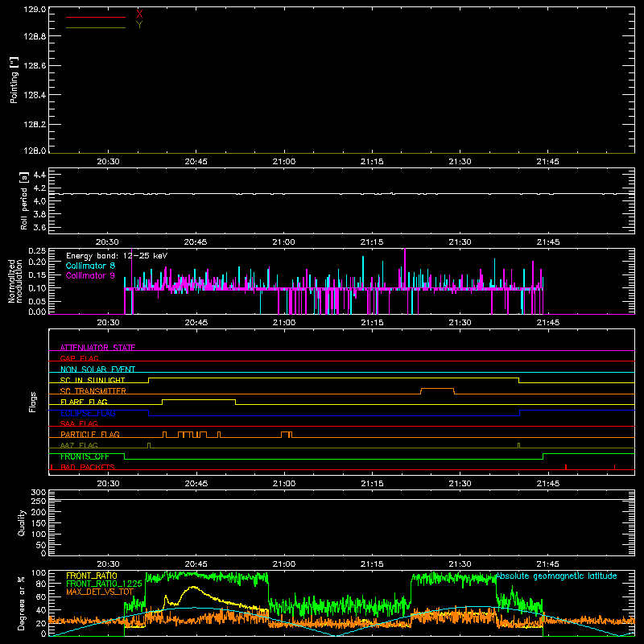Click the SC_IN_SUNLIGHT flag label
Viewport: 644px width, 644px height.
(93, 380)
